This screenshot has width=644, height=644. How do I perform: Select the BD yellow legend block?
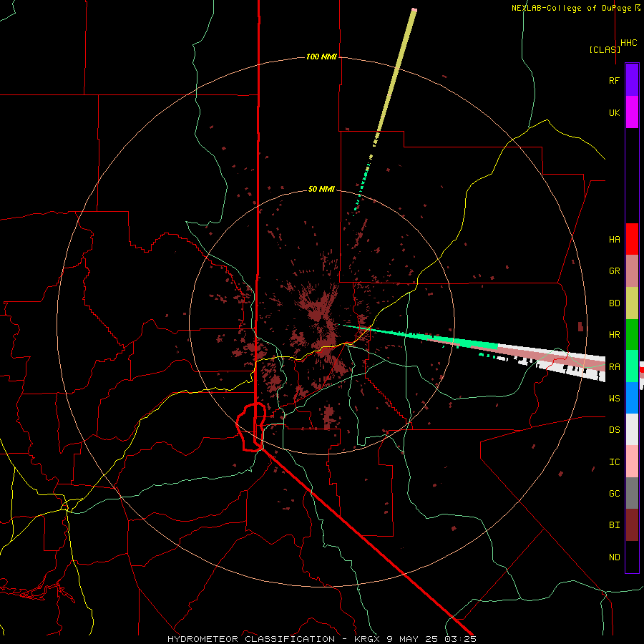pyautogui.click(x=632, y=303)
